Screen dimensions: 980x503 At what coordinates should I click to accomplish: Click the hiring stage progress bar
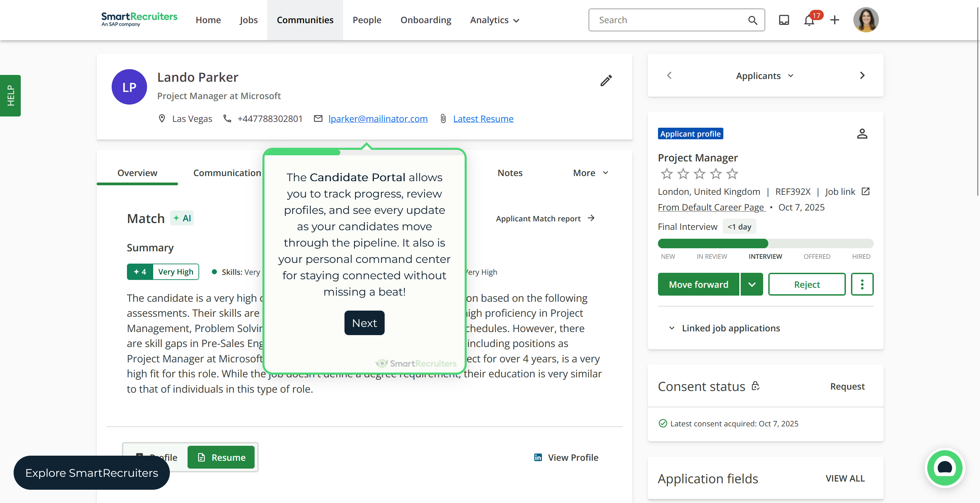point(765,243)
